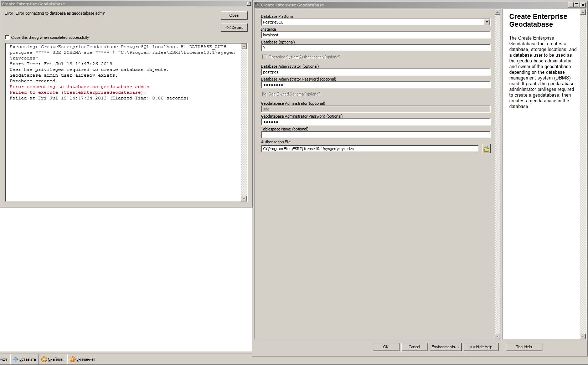Click the Вставить (insert) toolbar item
588x365 pixels.
coord(25,359)
